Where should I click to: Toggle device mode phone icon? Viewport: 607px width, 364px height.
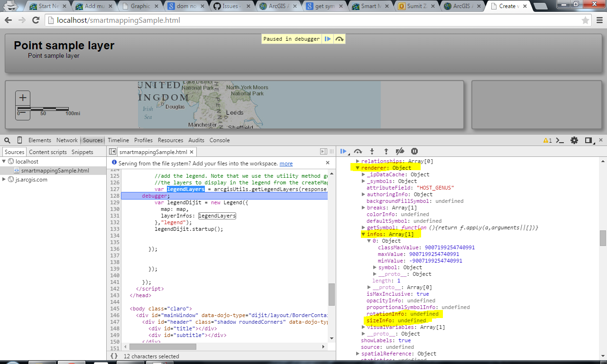point(19,140)
